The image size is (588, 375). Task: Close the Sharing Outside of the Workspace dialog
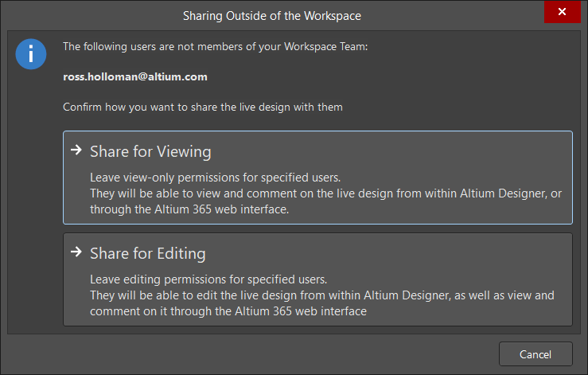[x=562, y=12]
